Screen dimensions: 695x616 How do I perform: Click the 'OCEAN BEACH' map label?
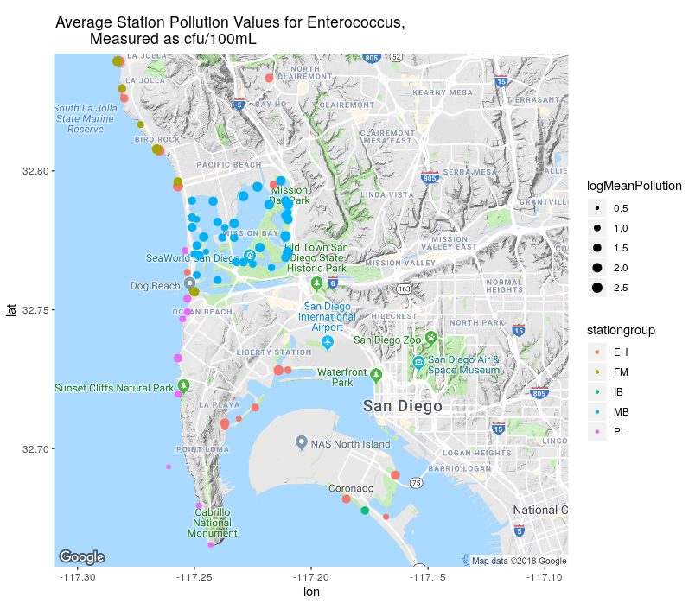click(x=202, y=312)
